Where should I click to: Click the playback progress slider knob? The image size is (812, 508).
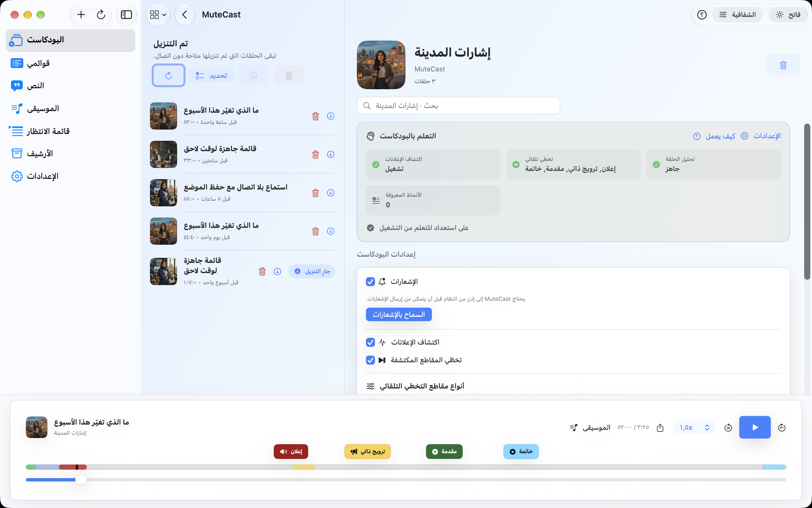tap(81, 480)
